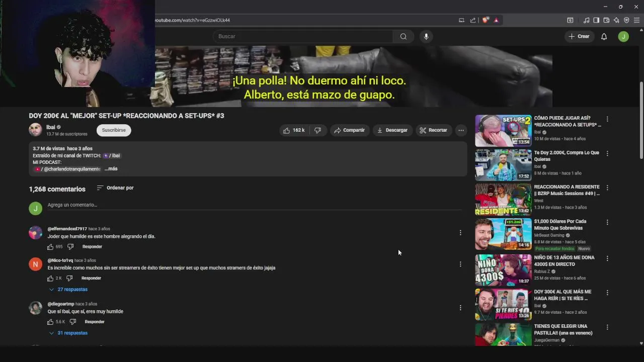Image resolution: width=644 pixels, height=362 pixels.
Task: Expand 27 respuestas replies
Action: tap(68, 290)
